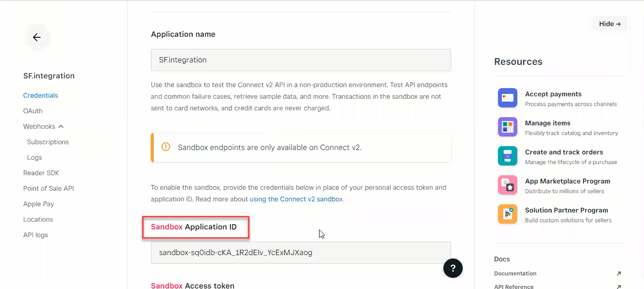Screen dimensions: 644x289
Task: Open the App Marketplace Program icon
Action: click(x=507, y=185)
